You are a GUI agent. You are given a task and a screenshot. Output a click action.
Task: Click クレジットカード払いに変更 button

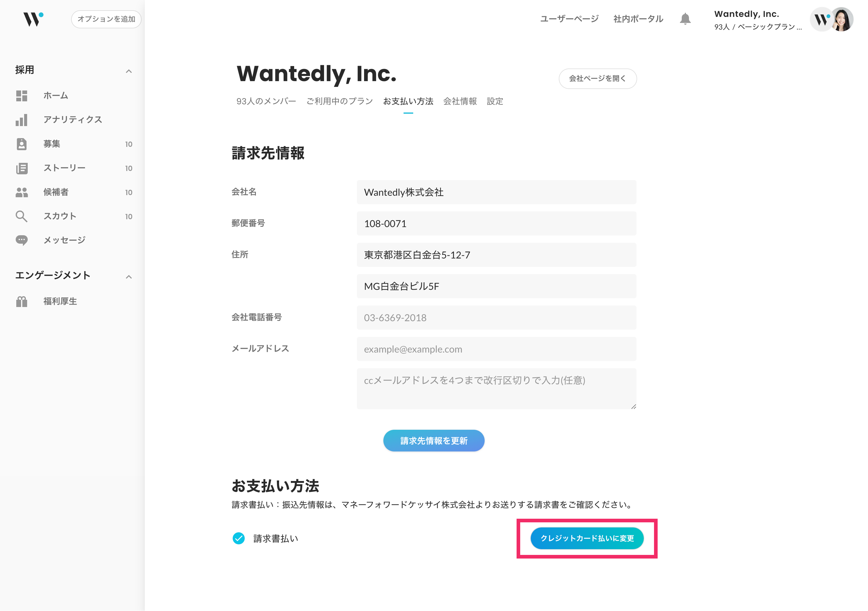[587, 538]
